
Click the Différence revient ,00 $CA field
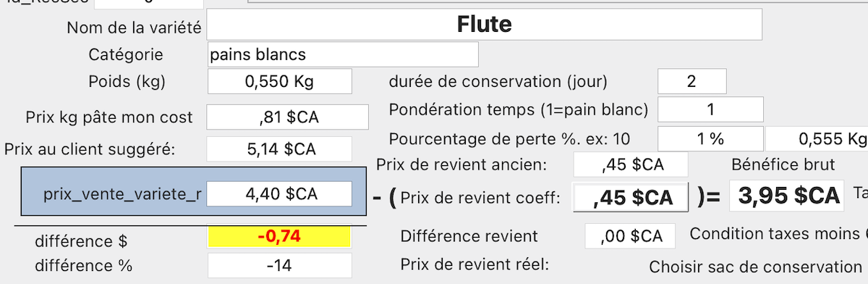[x=629, y=235]
